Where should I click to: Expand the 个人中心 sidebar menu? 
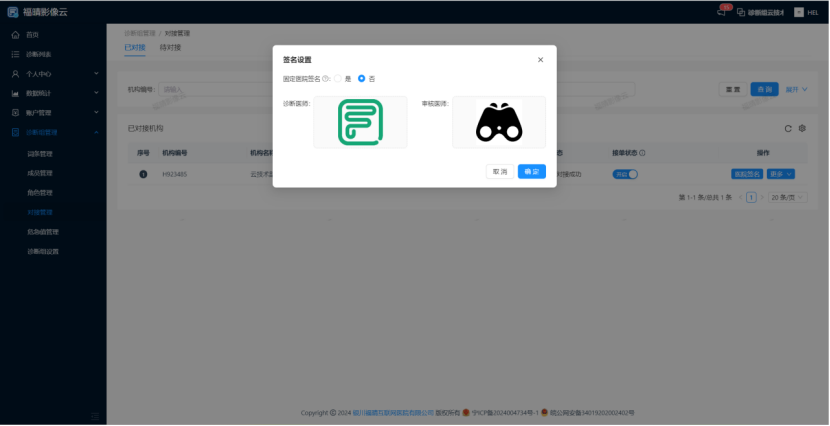(53, 74)
